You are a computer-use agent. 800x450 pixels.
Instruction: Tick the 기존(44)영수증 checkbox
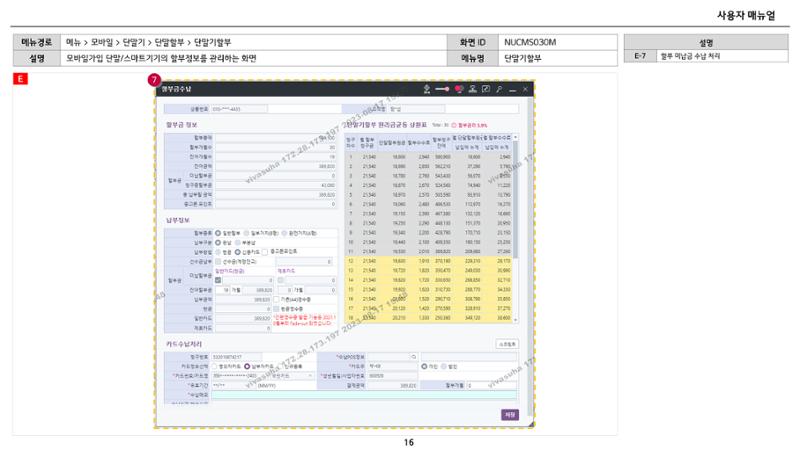(276, 299)
